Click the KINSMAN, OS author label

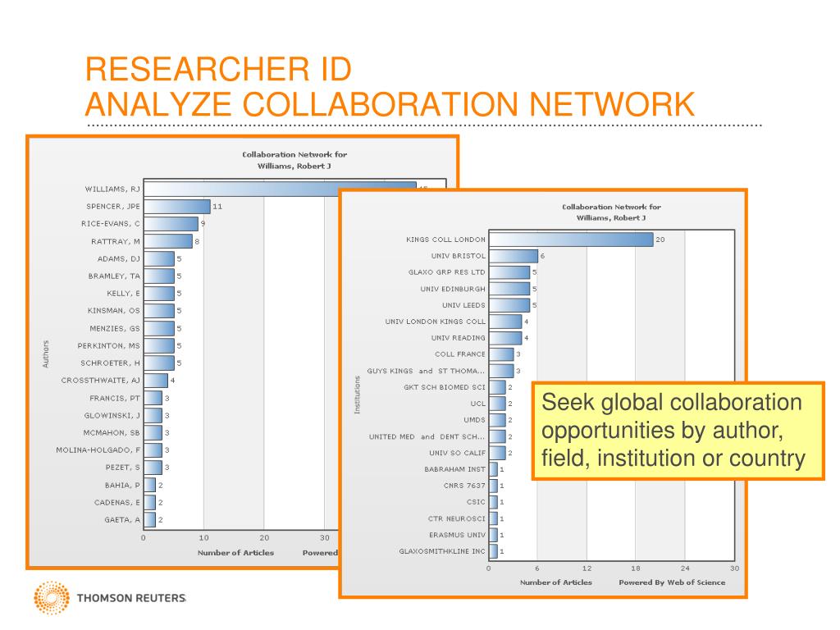(x=113, y=310)
